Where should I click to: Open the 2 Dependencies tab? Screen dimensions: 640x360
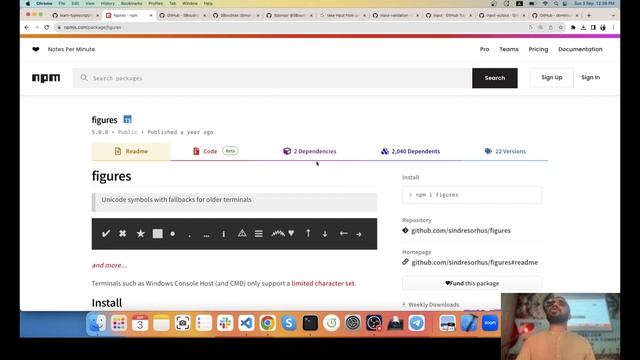pyautogui.click(x=310, y=151)
